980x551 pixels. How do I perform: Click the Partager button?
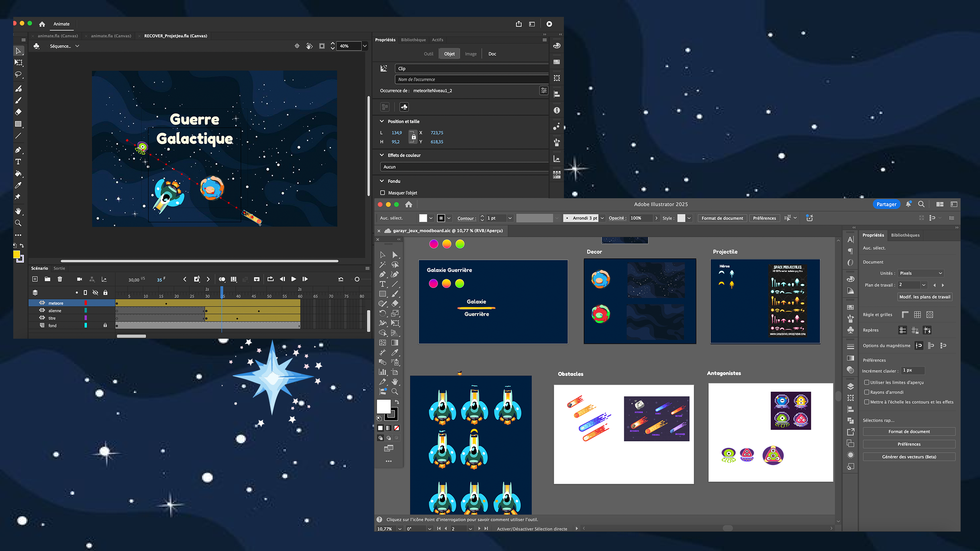886,204
